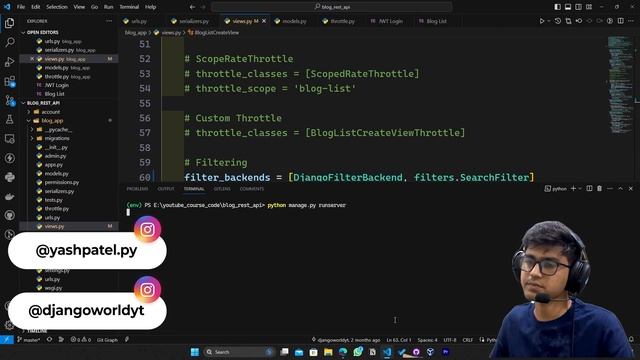Expand the __pycache__ folder

[58, 130]
